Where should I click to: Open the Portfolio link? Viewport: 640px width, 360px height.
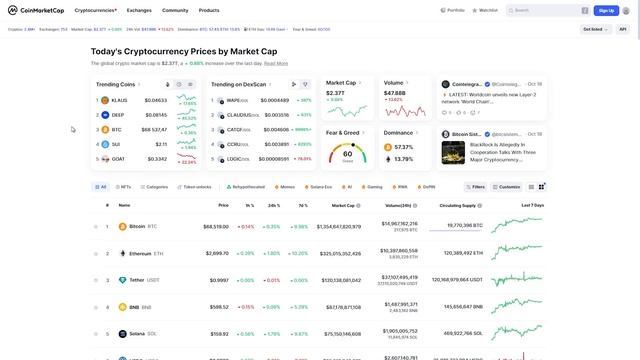[x=453, y=10]
